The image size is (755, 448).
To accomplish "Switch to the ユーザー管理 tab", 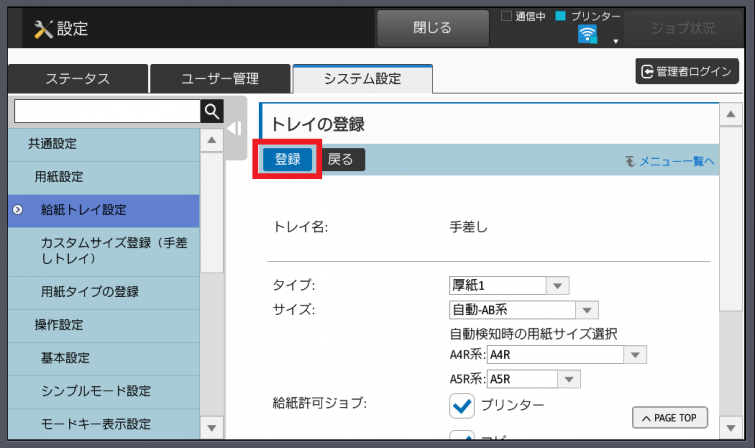I will coord(220,79).
